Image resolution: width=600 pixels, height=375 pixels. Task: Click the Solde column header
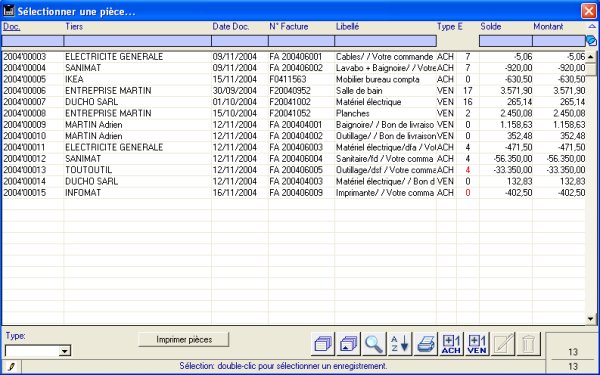click(491, 26)
